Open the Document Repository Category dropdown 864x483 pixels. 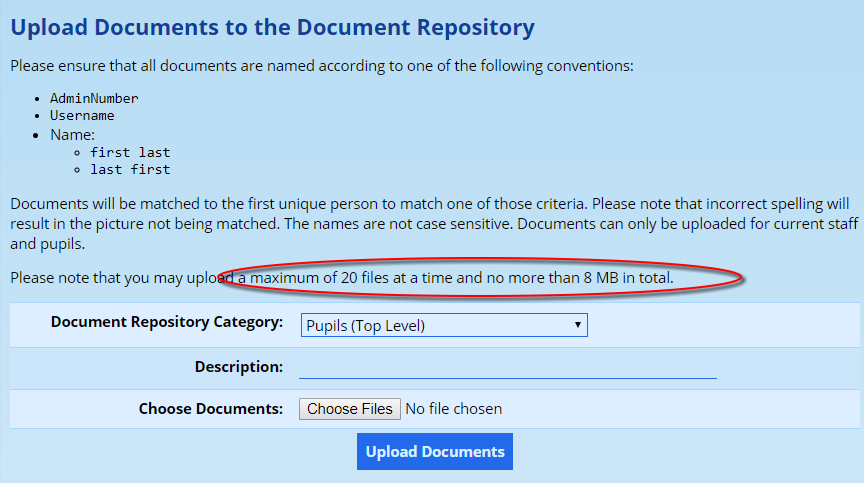click(x=443, y=325)
